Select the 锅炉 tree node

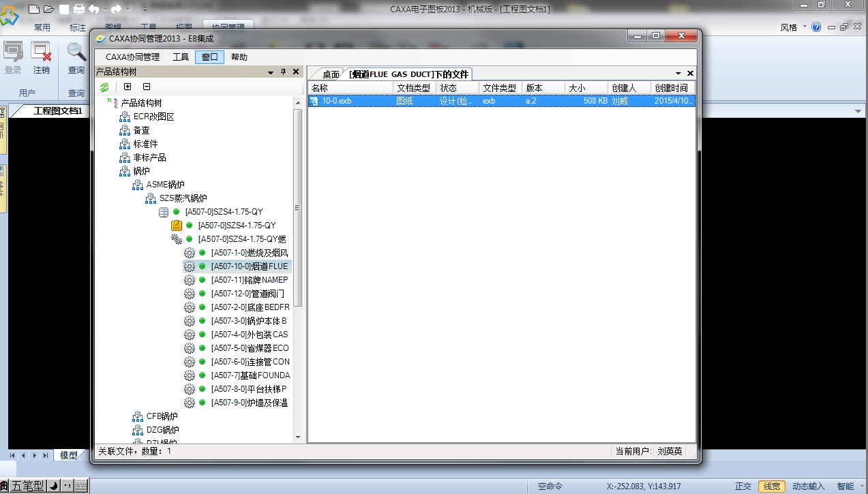(x=141, y=171)
